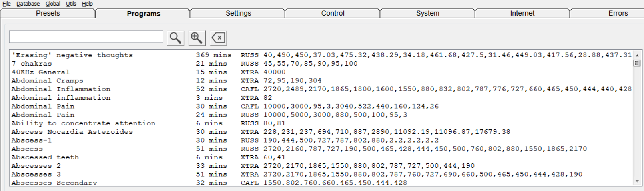Open the Help menu

[87, 4]
